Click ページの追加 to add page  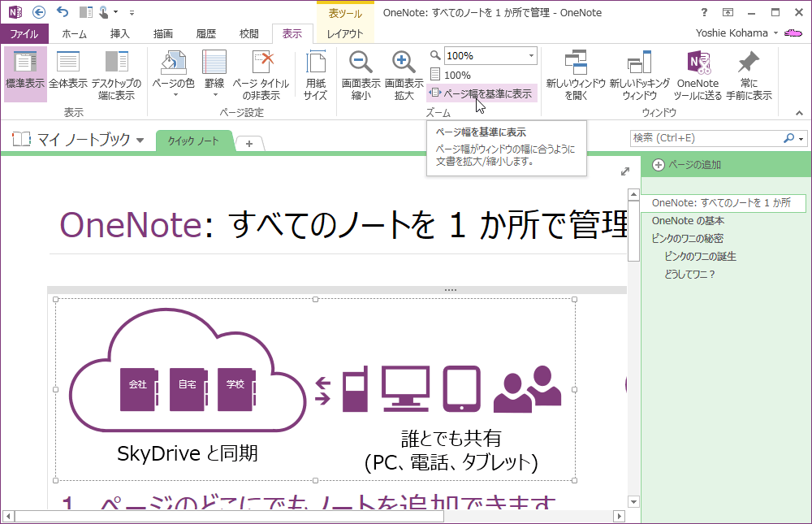687,165
